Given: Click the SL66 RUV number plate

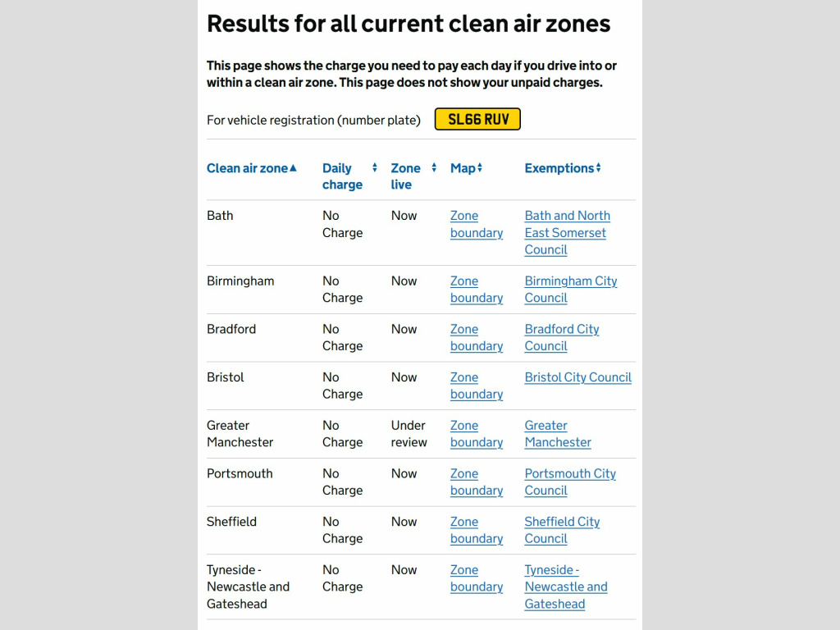Looking at the screenshot, I should coord(477,119).
